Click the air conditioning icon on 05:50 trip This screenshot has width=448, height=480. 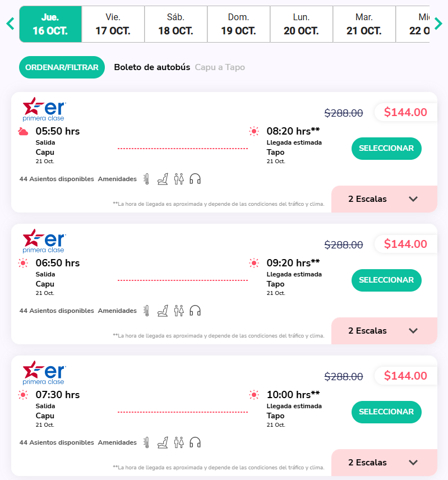pyautogui.click(x=146, y=179)
